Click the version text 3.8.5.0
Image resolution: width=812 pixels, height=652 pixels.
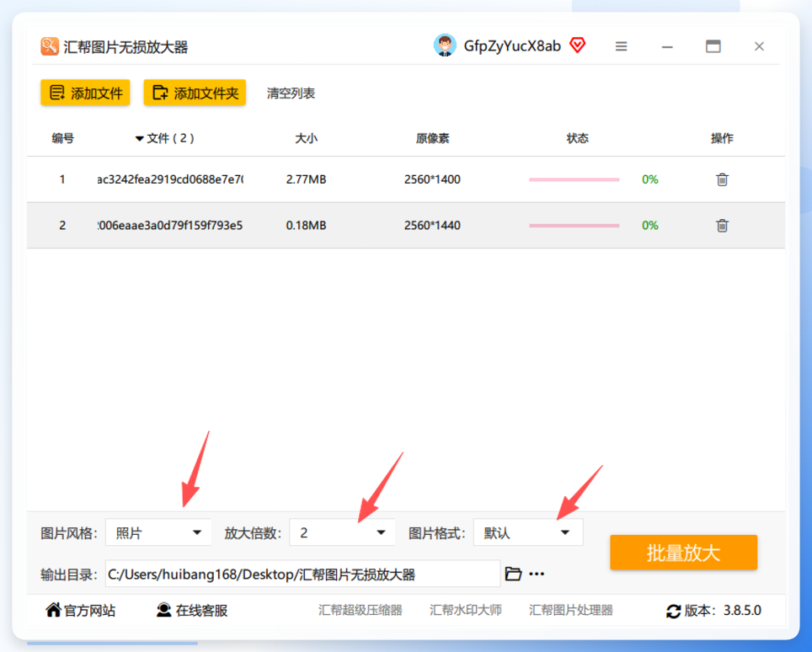pos(742,611)
